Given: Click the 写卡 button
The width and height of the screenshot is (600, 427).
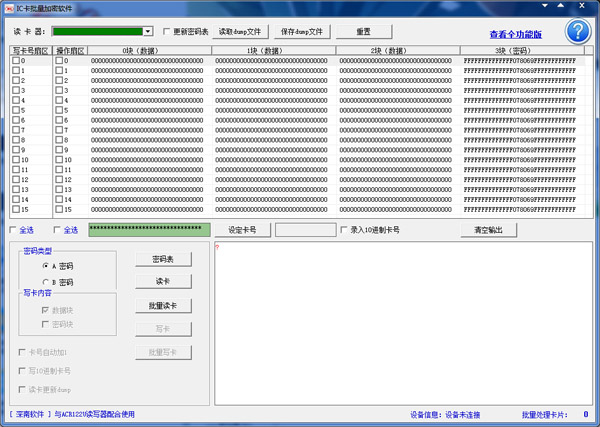Looking at the screenshot, I should [163, 329].
